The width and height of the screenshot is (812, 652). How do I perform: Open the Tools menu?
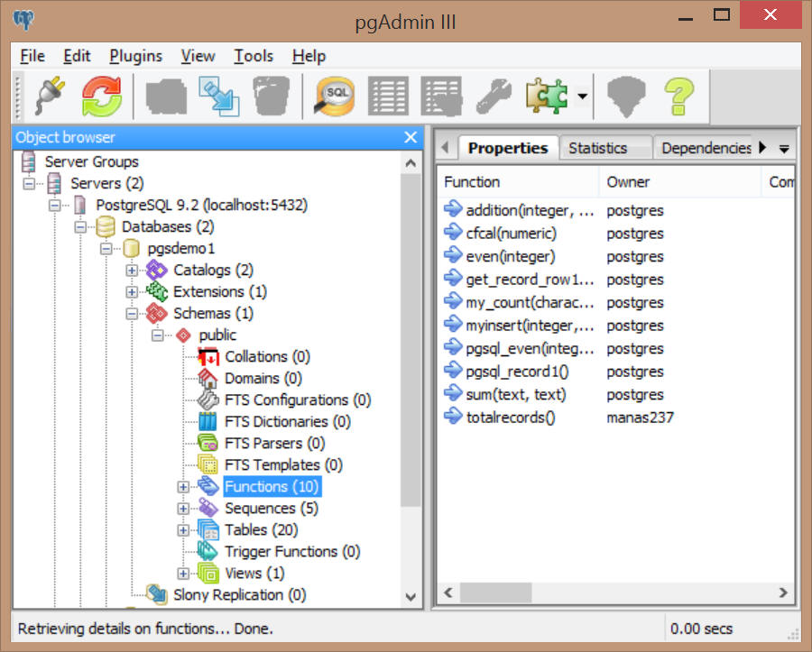coord(254,56)
